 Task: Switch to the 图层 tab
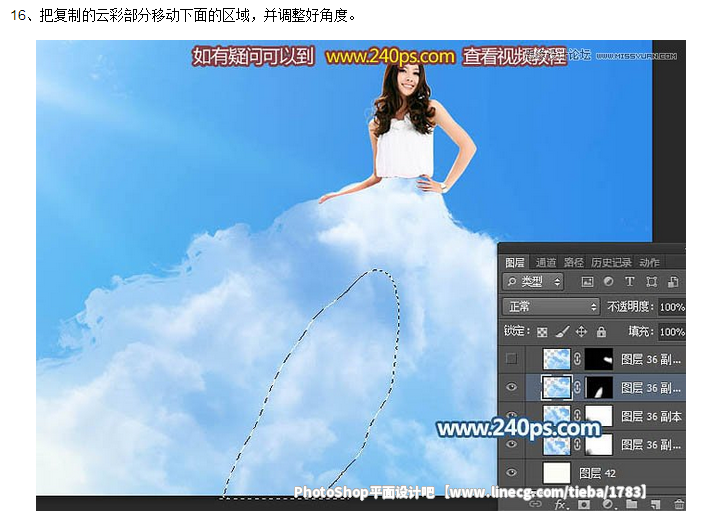click(x=514, y=262)
